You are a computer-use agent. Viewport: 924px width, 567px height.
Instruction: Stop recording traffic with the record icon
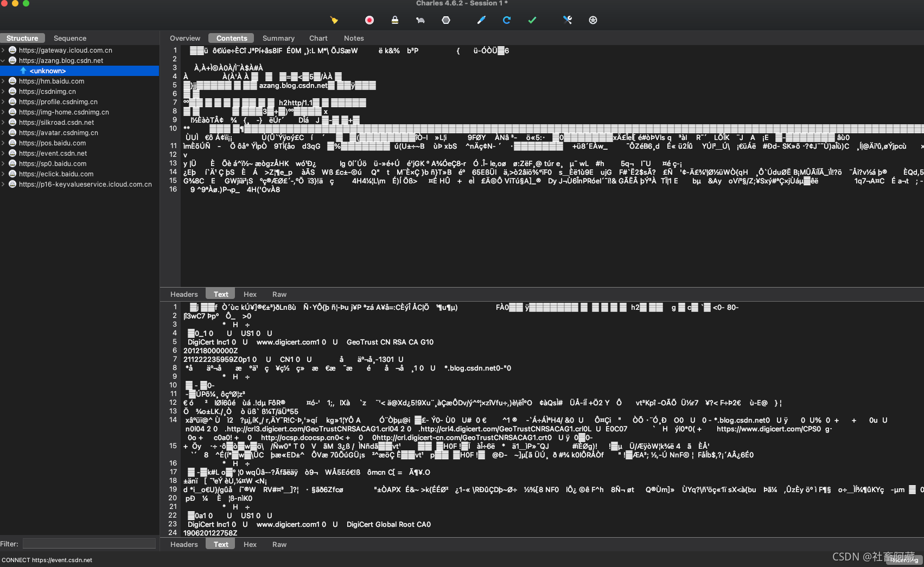[x=369, y=20]
